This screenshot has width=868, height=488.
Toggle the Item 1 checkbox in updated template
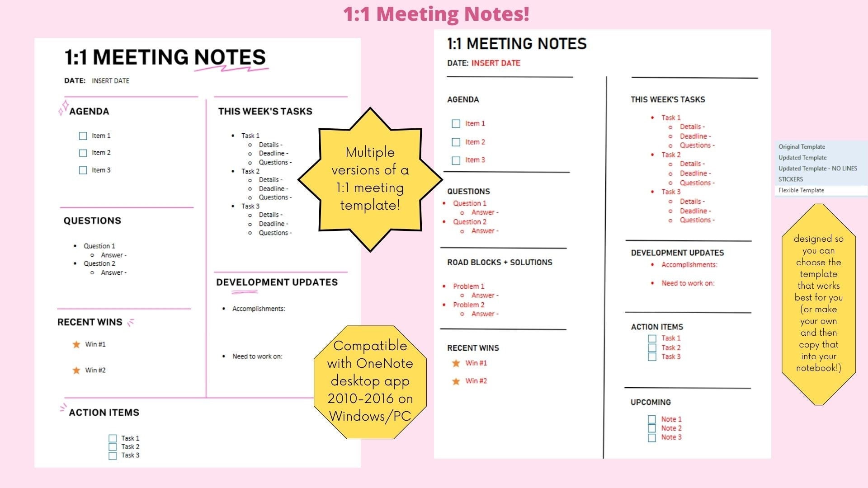click(454, 123)
